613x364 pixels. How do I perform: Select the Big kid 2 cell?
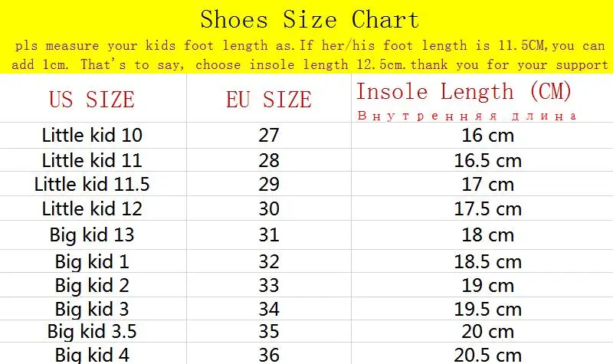click(92, 285)
